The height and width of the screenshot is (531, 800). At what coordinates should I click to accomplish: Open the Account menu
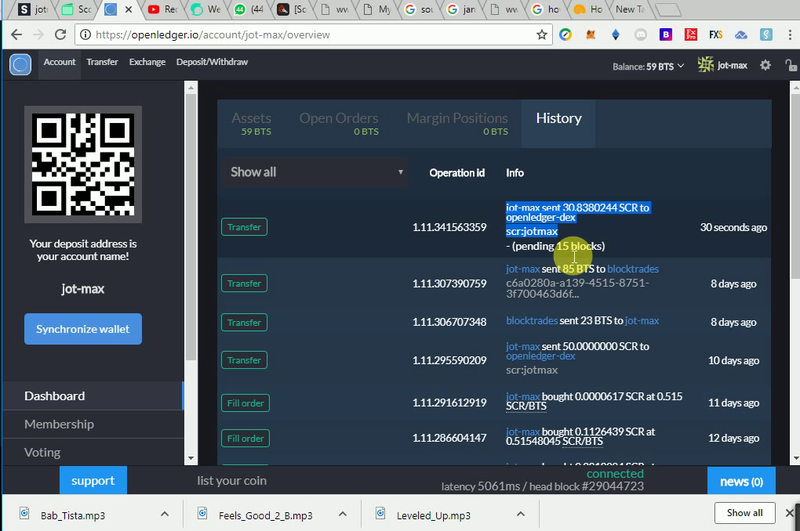59,62
